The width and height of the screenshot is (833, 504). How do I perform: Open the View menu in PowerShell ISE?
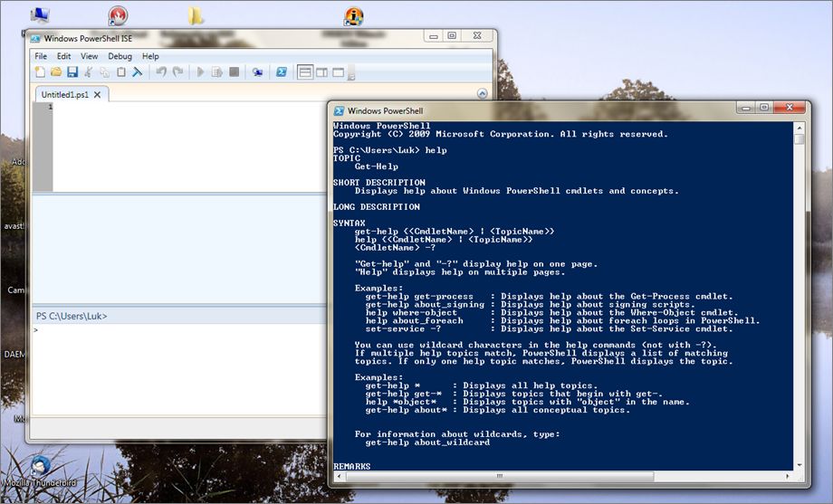click(90, 56)
